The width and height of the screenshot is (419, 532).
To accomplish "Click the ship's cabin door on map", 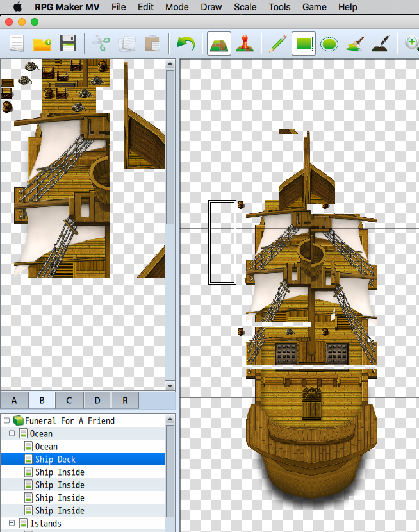I will click(311, 403).
